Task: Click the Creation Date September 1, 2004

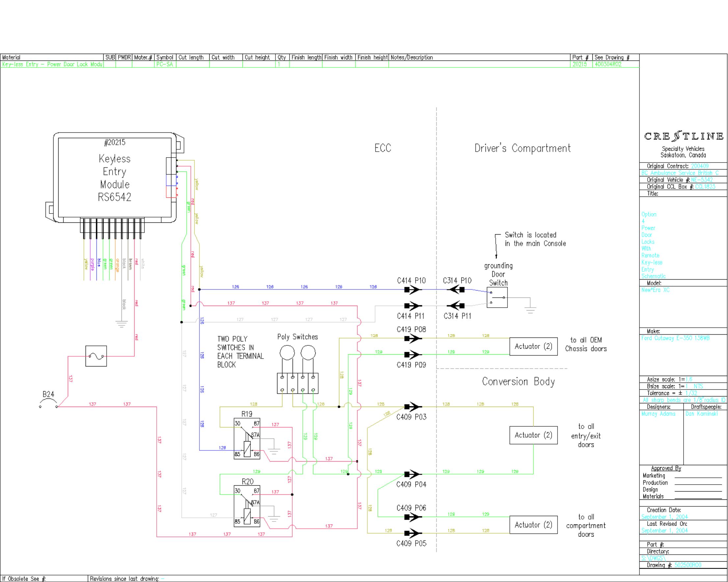Action: tap(664, 517)
